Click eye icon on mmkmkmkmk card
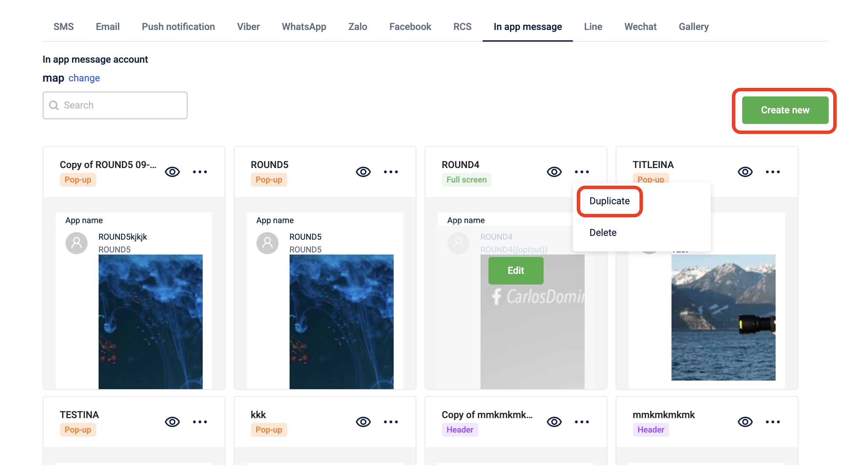This screenshot has height=467, width=868. pyautogui.click(x=745, y=422)
